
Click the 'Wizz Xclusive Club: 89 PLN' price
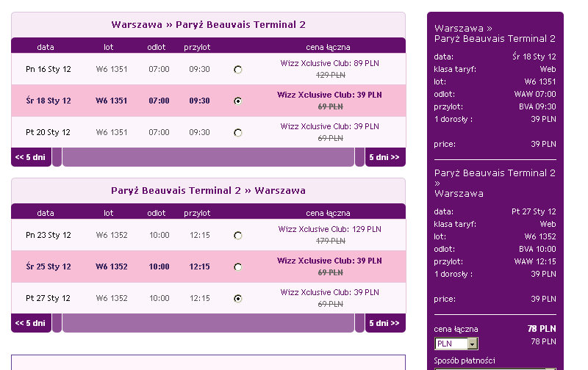pyautogui.click(x=329, y=63)
